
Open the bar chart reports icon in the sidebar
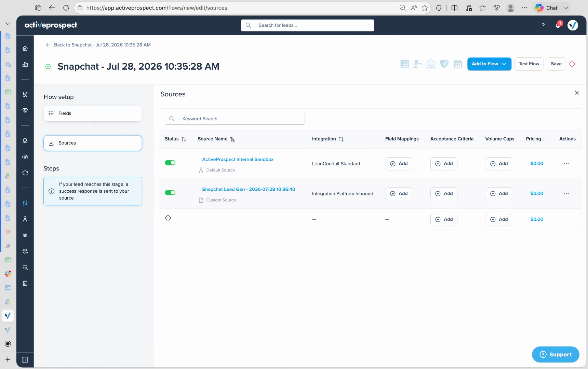click(25, 64)
